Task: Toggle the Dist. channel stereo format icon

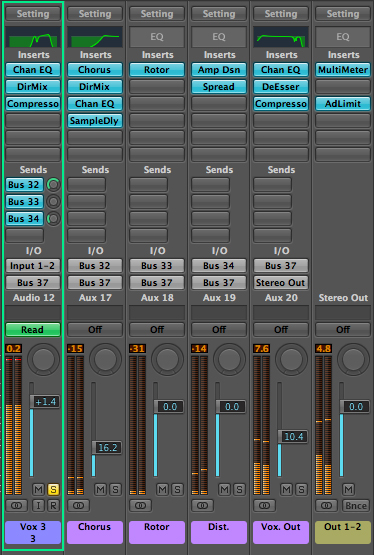Action: 202,505
